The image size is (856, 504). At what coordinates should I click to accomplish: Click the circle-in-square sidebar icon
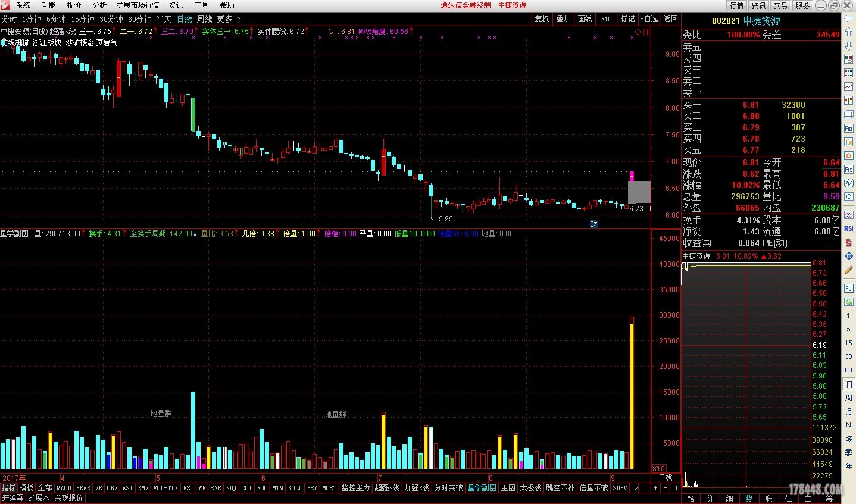click(849, 196)
